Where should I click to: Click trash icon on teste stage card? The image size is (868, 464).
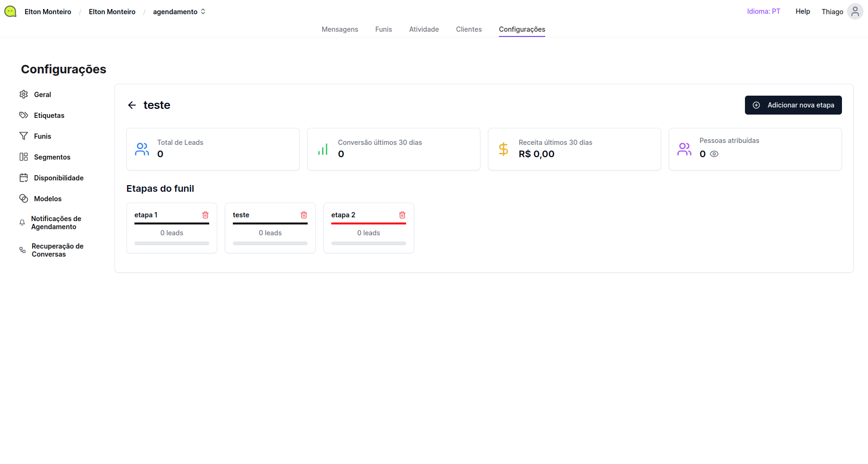click(304, 215)
